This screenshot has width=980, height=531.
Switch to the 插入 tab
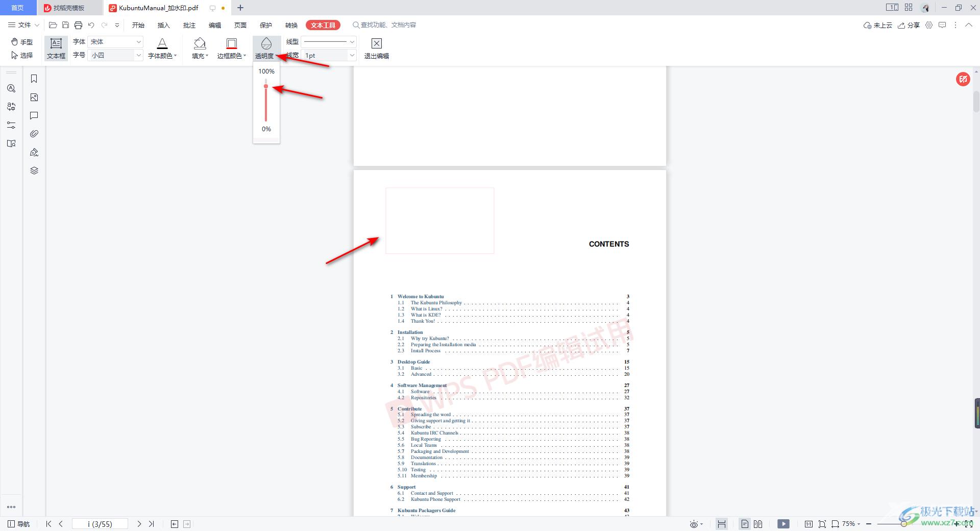(x=164, y=25)
